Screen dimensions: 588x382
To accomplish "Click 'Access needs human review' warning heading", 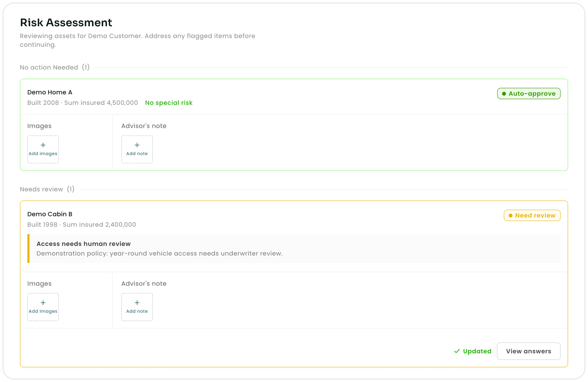I will [x=84, y=244].
